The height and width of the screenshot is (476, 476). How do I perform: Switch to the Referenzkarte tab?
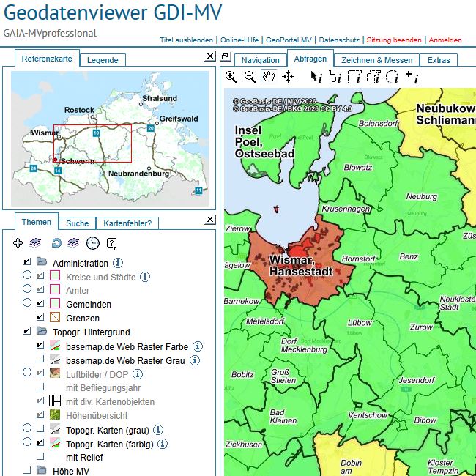pos(47,59)
